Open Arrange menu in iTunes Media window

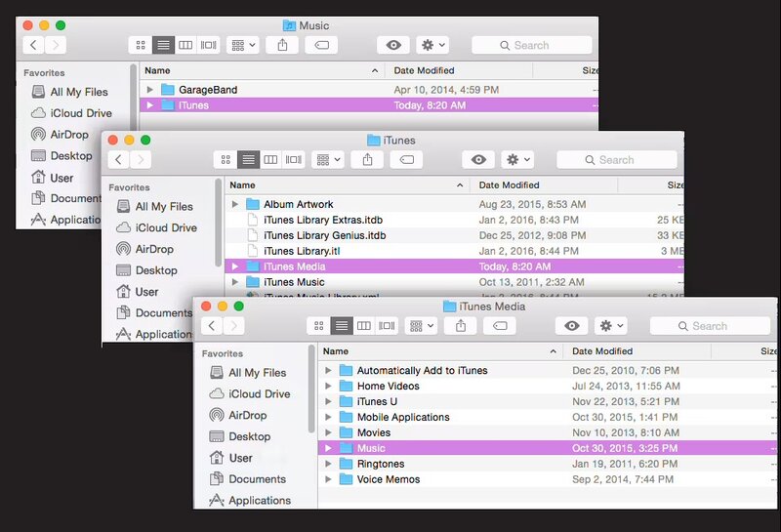tap(422, 326)
